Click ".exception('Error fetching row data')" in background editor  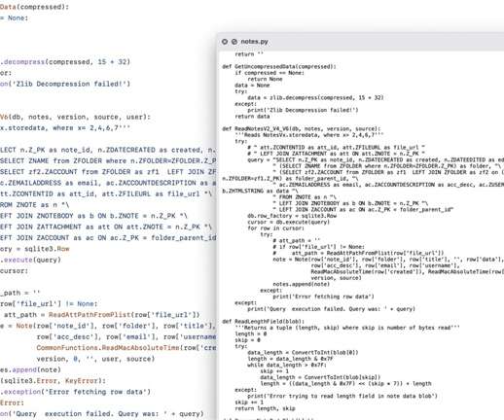75,392
